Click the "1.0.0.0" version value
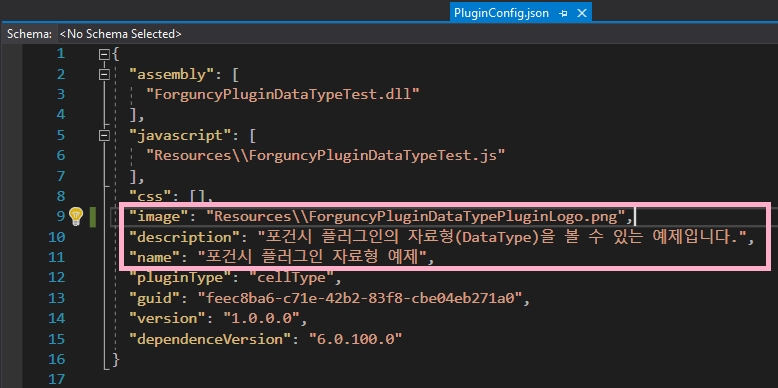Viewport: 778px width, 388px height. pyautogui.click(x=262, y=319)
